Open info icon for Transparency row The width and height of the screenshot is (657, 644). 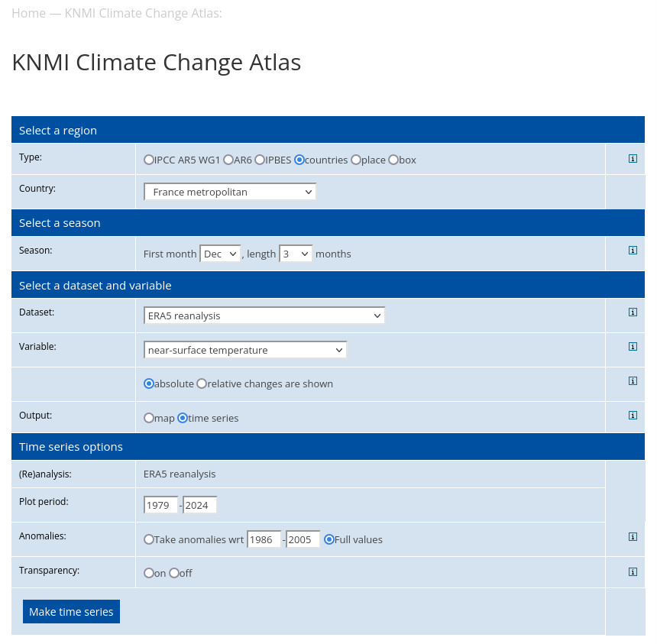coord(633,572)
